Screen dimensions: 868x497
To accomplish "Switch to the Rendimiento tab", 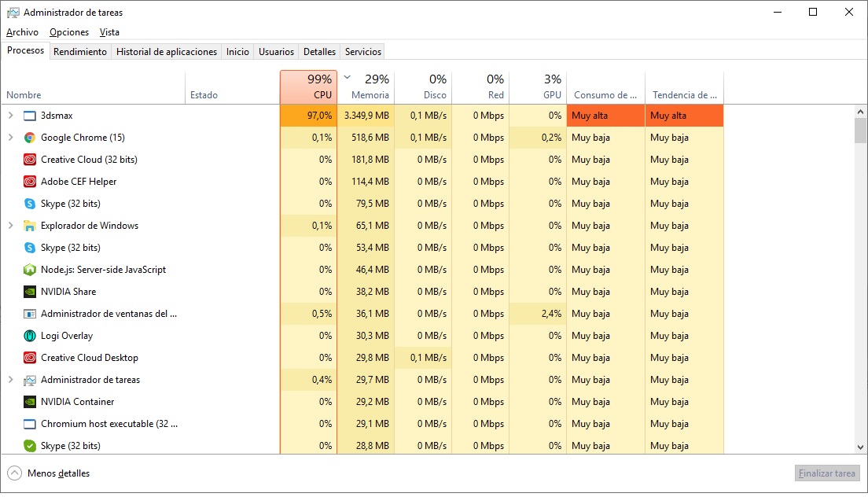I will click(x=80, y=52).
